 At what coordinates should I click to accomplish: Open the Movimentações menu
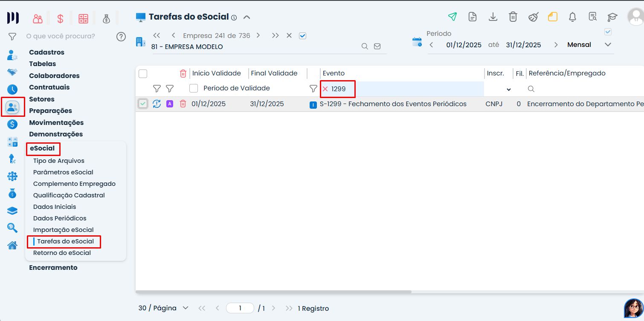[x=56, y=123]
